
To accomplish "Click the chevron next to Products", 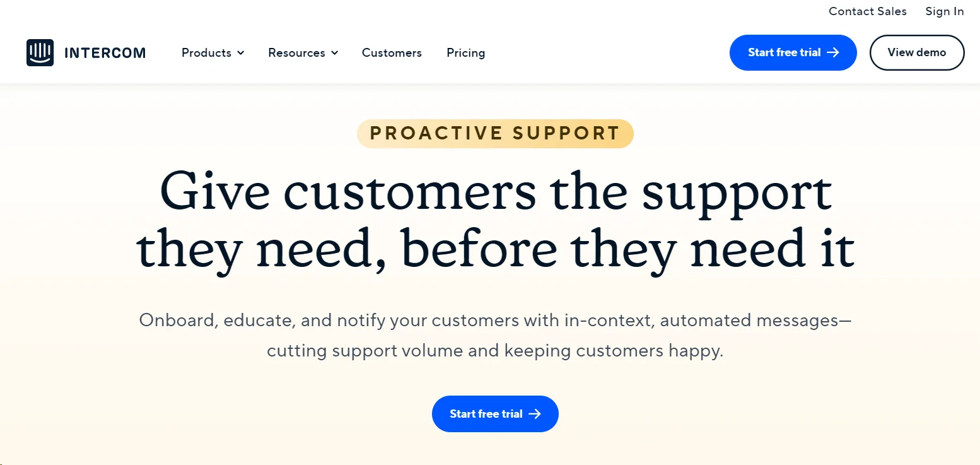I will point(240,53).
